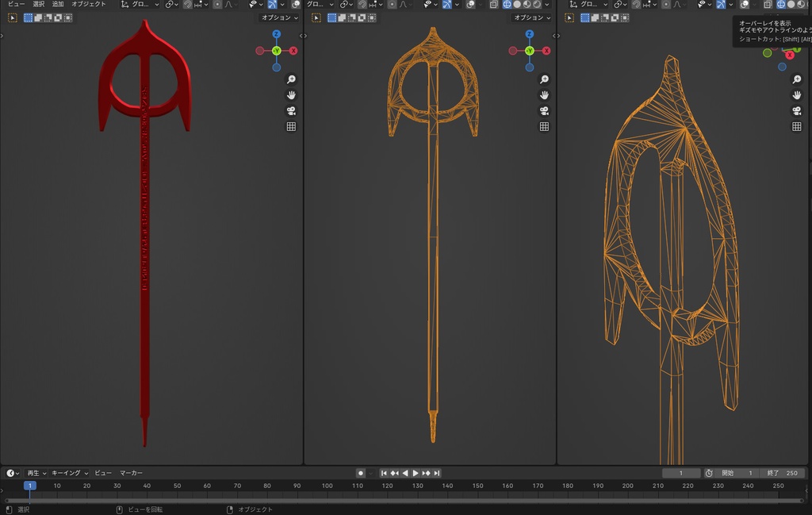Click hand pan icon in middle viewport
This screenshot has height=515, width=812.
pyautogui.click(x=544, y=94)
